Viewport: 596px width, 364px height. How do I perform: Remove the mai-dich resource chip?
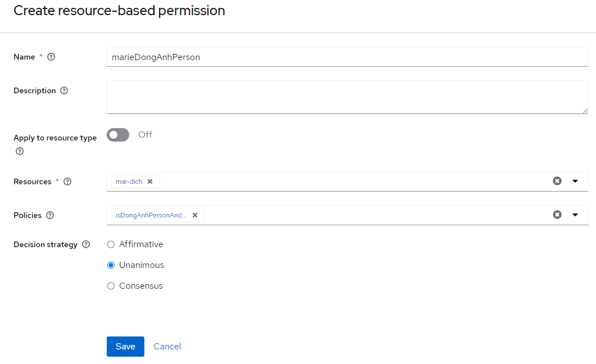click(150, 181)
